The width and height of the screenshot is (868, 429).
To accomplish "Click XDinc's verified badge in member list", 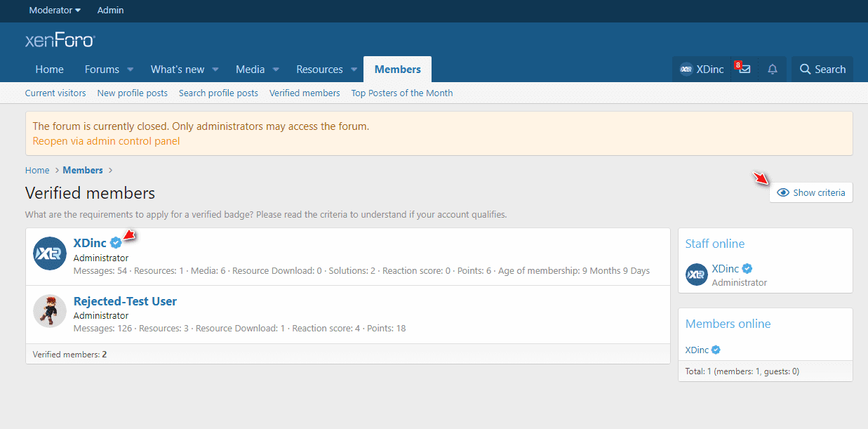I will point(116,243).
